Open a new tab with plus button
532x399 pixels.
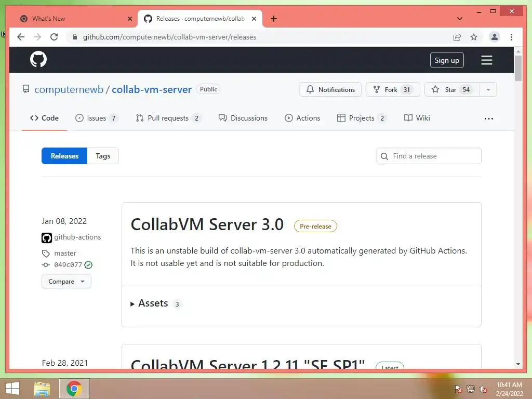pyautogui.click(x=273, y=19)
